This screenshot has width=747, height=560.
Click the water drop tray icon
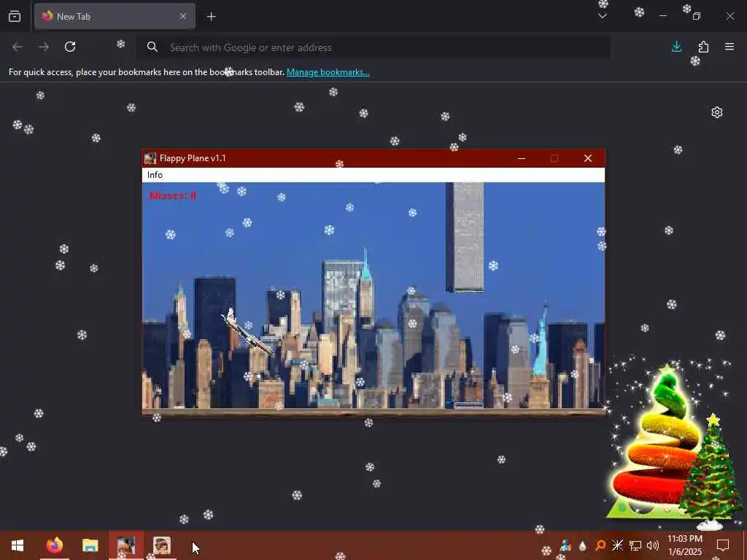pyautogui.click(x=582, y=545)
